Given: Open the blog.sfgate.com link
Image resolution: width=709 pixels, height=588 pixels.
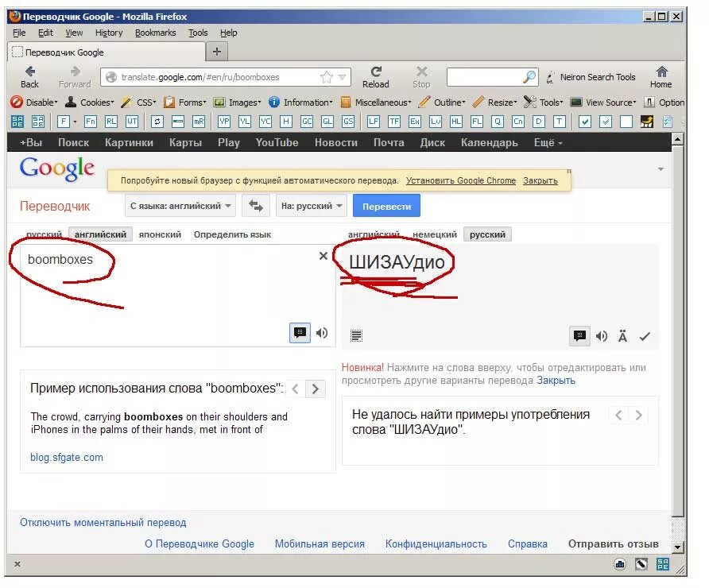Looking at the screenshot, I should coord(67,458).
